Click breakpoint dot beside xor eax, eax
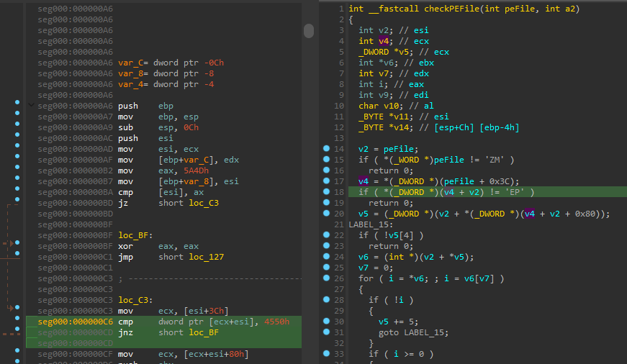The image size is (627, 364). tap(17, 242)
